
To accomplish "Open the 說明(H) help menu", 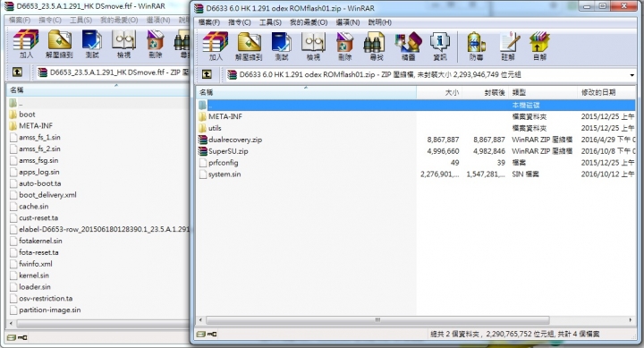I will (380, 22).
